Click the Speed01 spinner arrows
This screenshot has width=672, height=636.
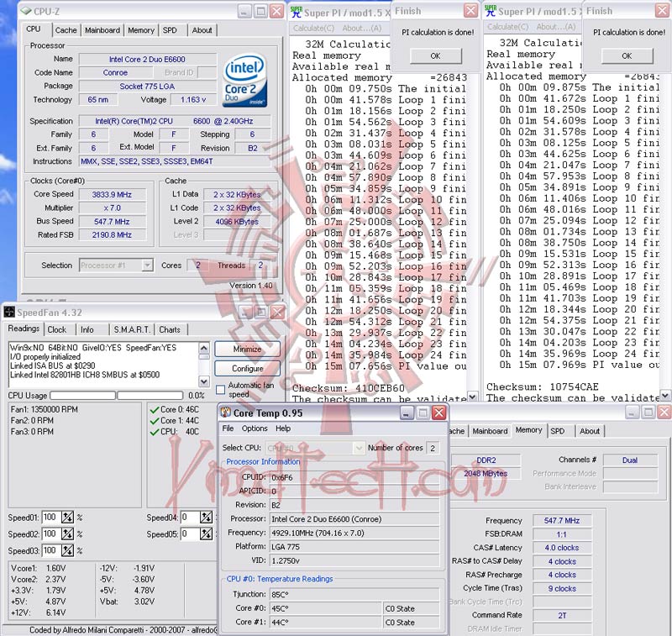[67, 518]
